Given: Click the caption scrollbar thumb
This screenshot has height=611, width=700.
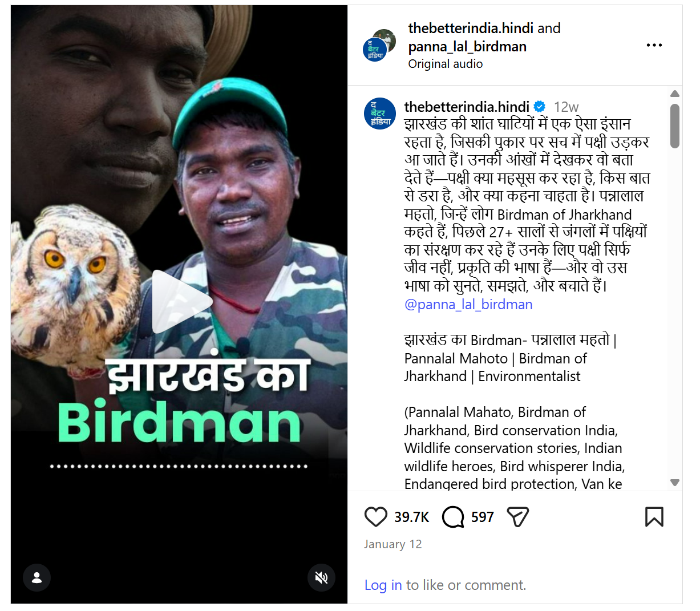Looking at the screenshot, I should 675,126.
